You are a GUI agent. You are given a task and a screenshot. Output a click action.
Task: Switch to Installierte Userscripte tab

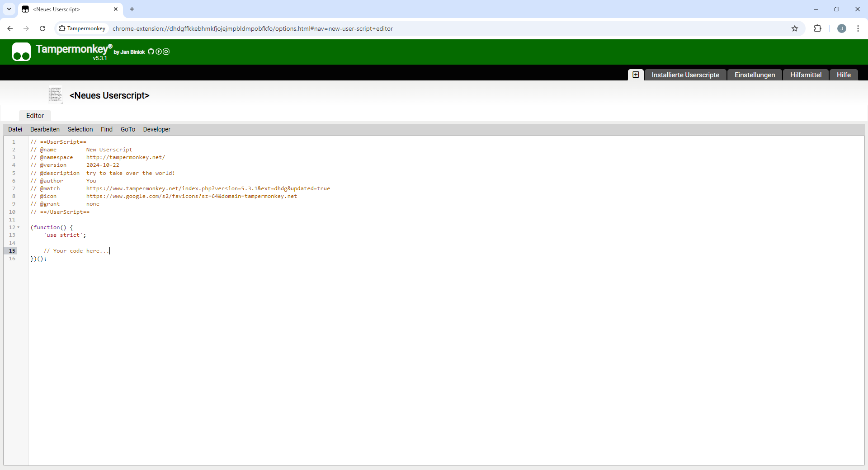[x=685, y=75]
